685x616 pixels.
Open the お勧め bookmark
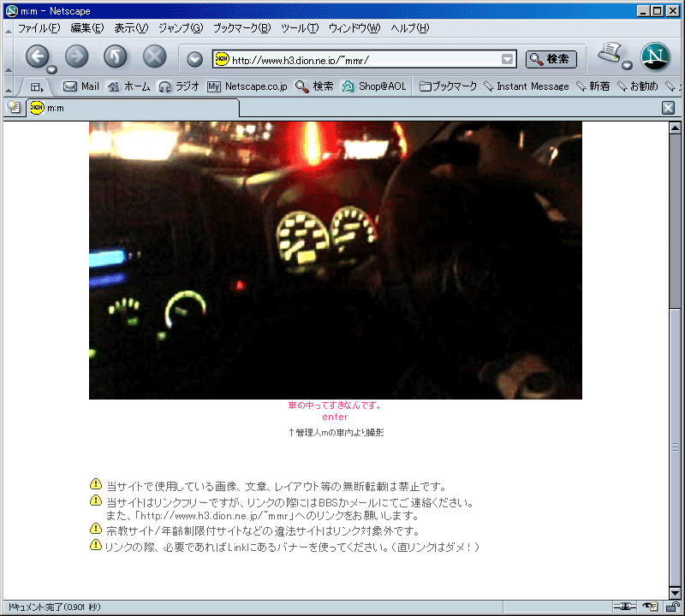637,86
